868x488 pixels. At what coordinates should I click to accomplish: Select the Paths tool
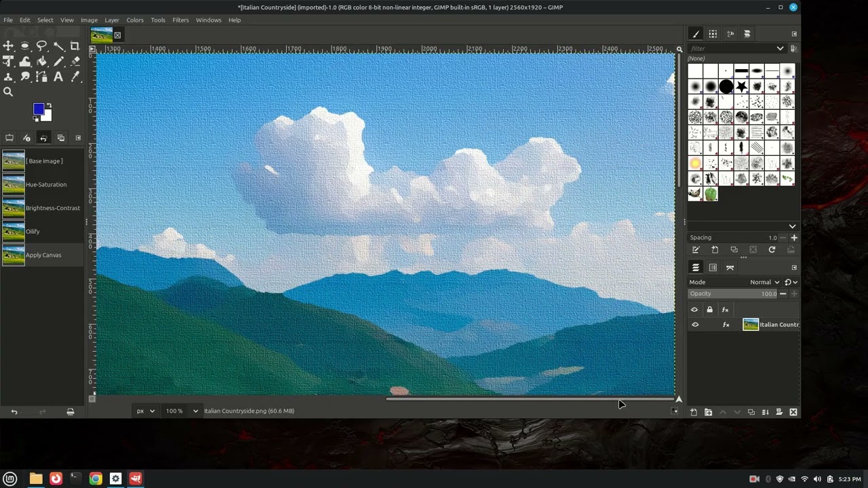tap(41, 77)
